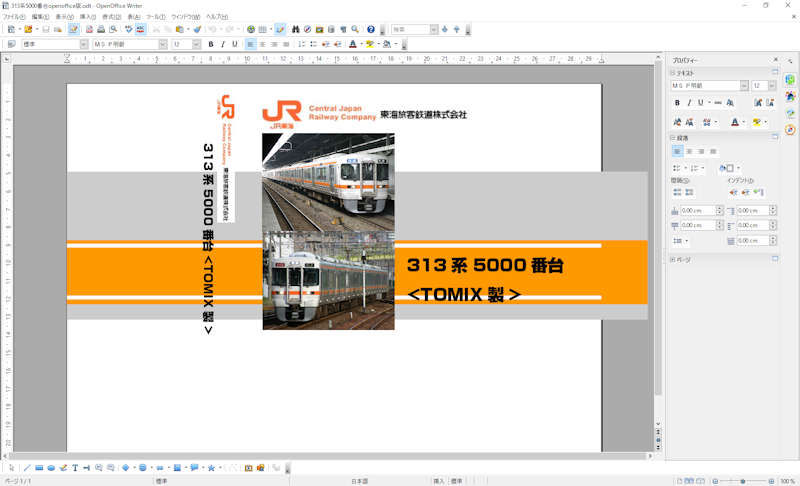Image resolution: width=800 pixels, height=486 pixels.
Task: Toggle AutoSpellcheck in the standard toolbar
Action: (140, 30)
